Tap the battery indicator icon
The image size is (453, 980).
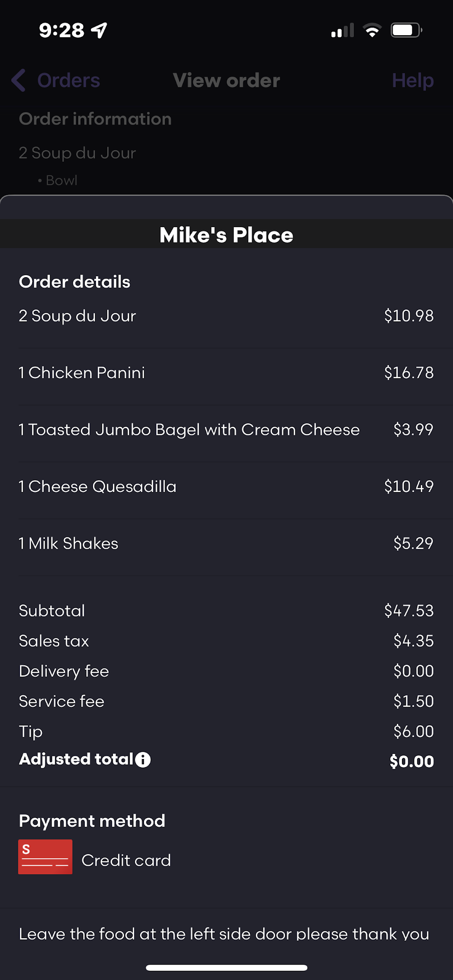(406, 31)
